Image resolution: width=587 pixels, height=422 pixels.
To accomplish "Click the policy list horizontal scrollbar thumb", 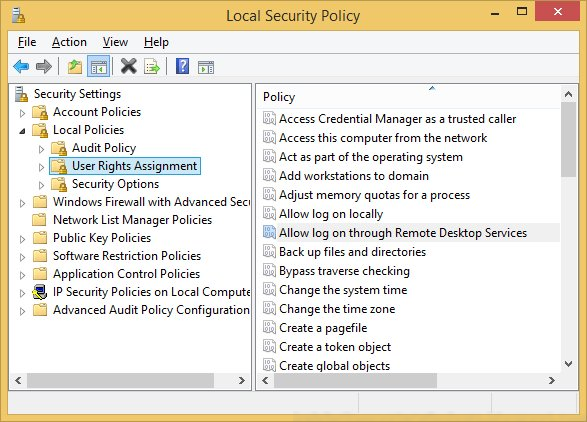I will pyautogui.click(x=355, y=381).
